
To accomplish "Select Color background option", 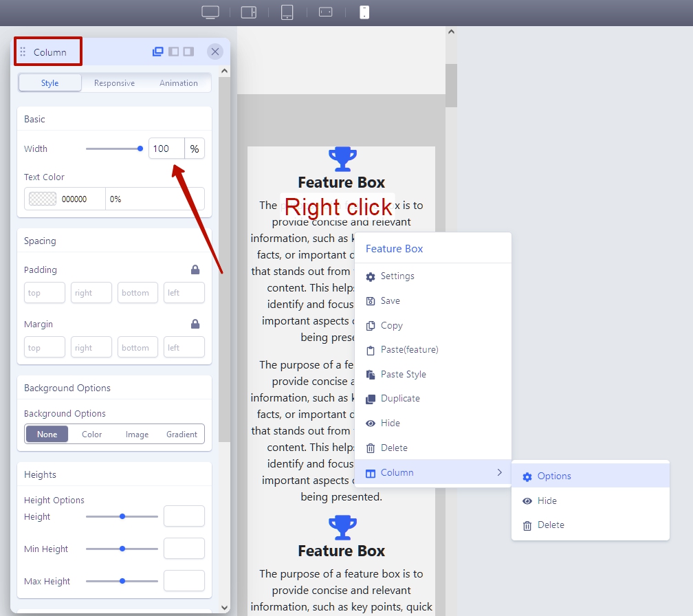I will coord(91,434).
